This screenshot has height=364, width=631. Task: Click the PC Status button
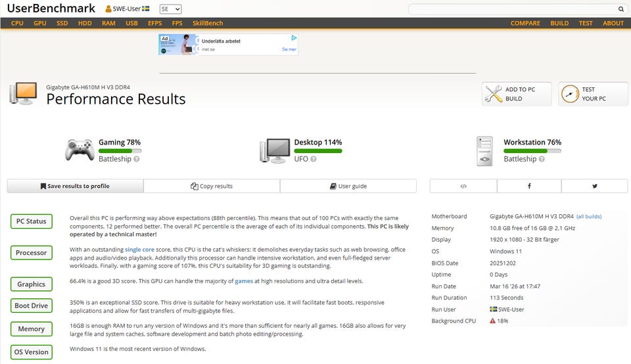coord(32,221)
